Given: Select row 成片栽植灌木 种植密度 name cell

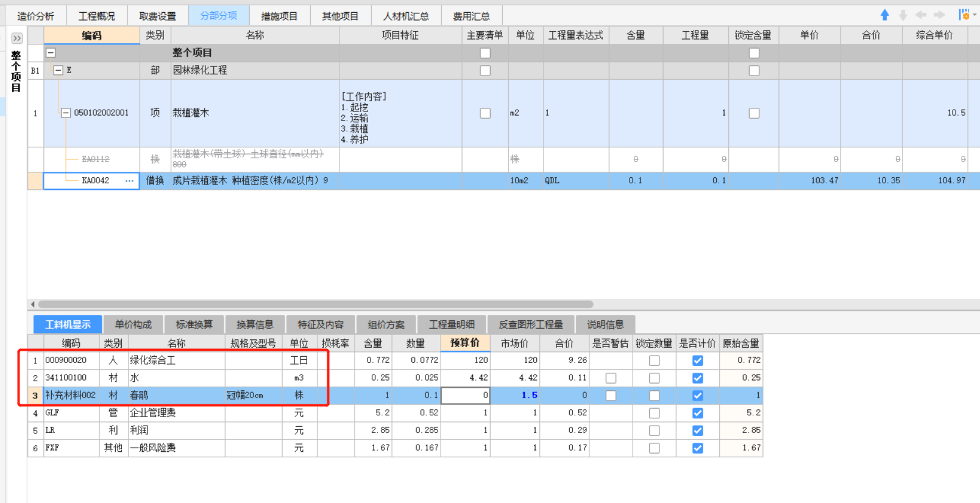Looking at the screenshot, I should 255,181.
